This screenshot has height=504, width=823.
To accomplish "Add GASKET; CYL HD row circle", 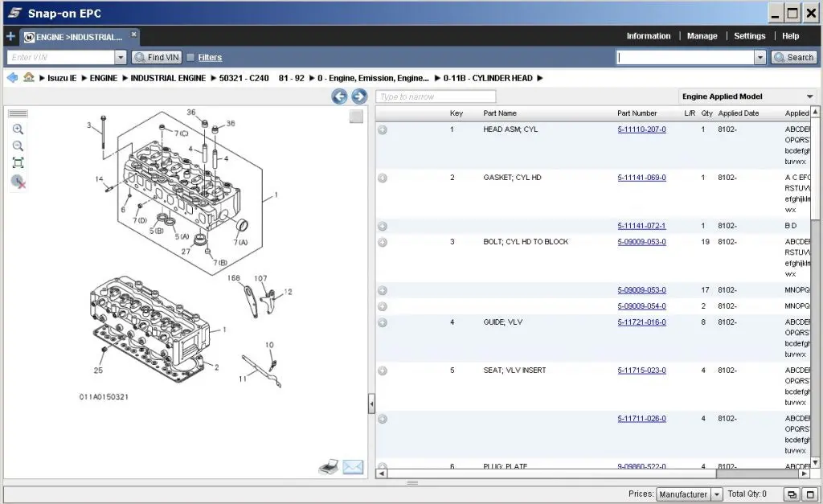I will (383, 178).
